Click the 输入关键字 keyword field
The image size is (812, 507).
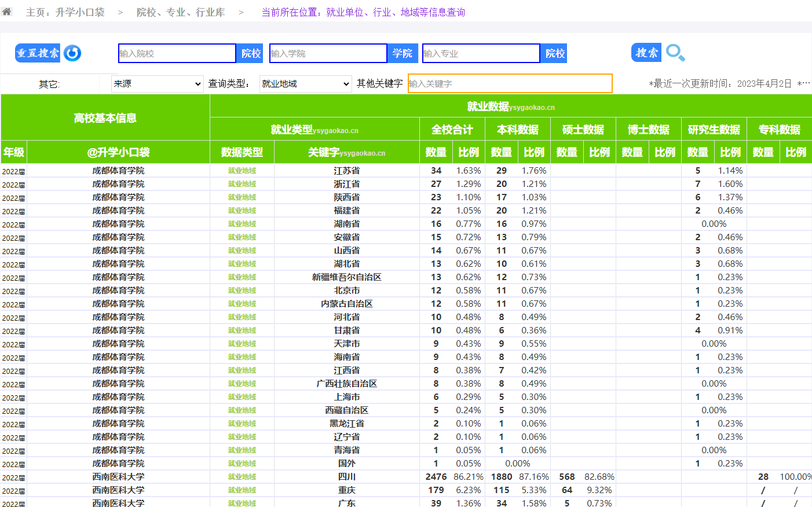coord(510,83)
